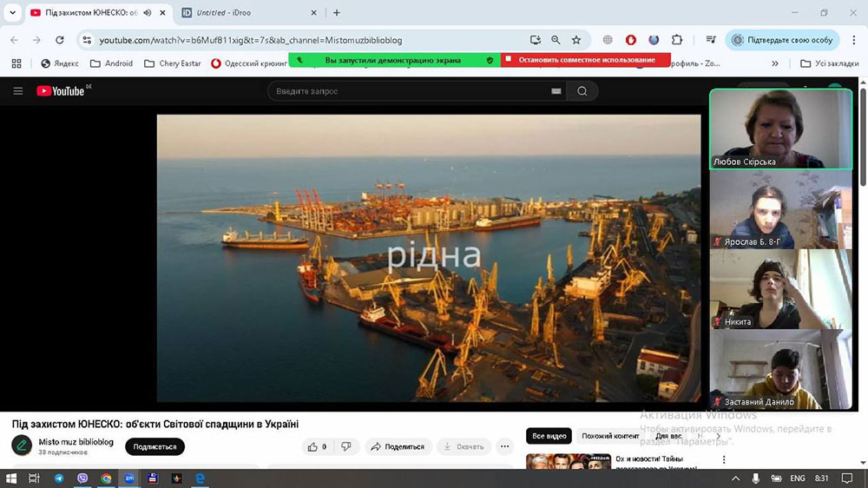Open the Misto muz biblioblog channel
Viewport: 868px width, 488px height.
coord(76,441)
